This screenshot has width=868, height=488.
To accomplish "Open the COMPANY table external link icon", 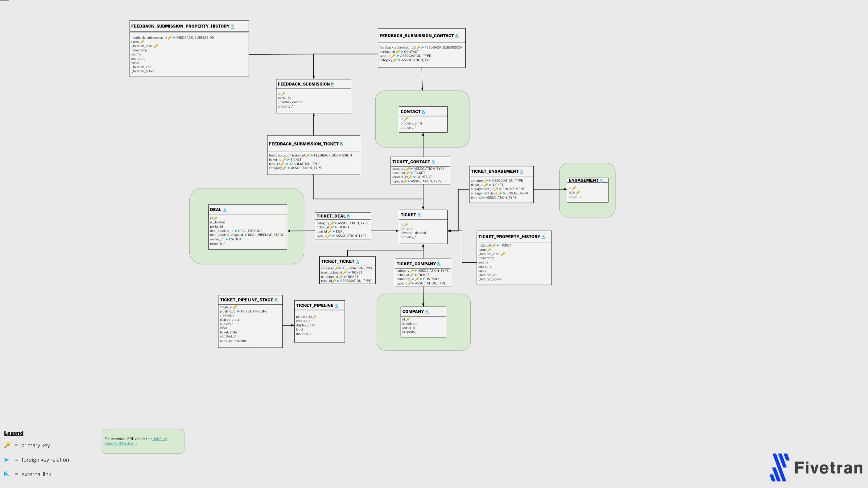I will (x=427, y=312).
